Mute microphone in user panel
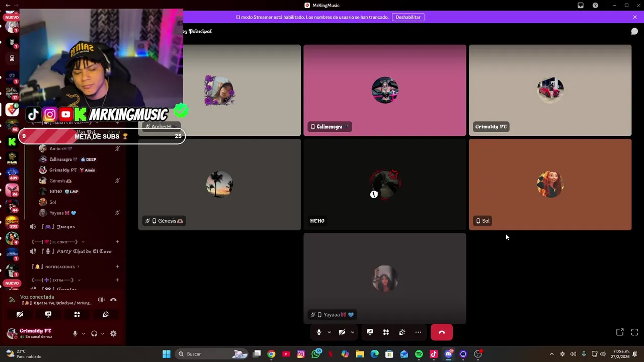The image size is (644, 362). (75, 333)
